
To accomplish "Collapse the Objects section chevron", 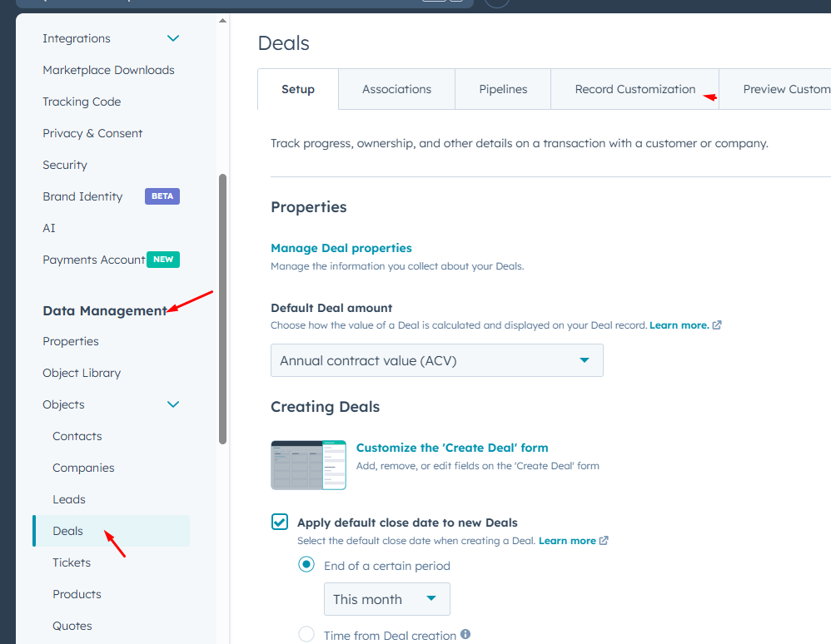I will tap(172, 404).
